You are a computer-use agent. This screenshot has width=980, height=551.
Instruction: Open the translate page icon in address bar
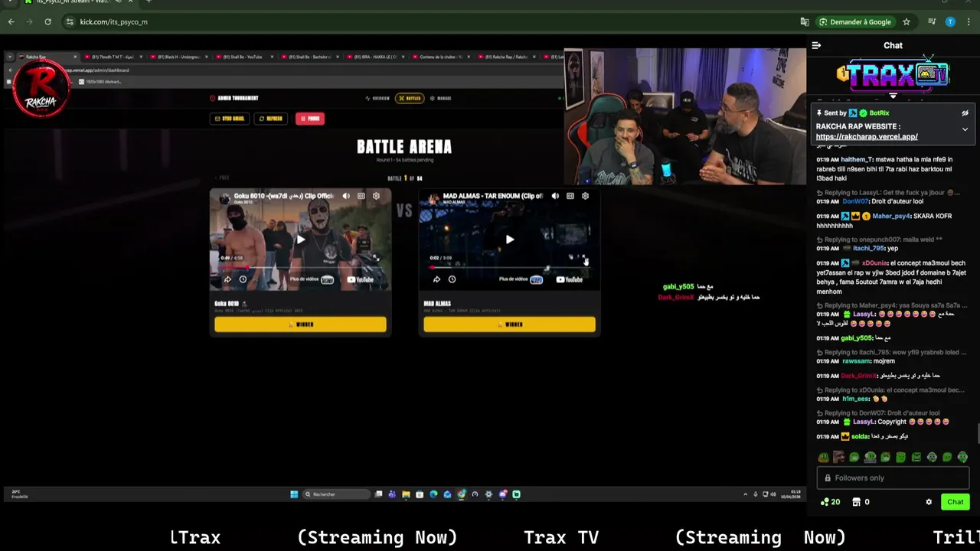[805, 21]
